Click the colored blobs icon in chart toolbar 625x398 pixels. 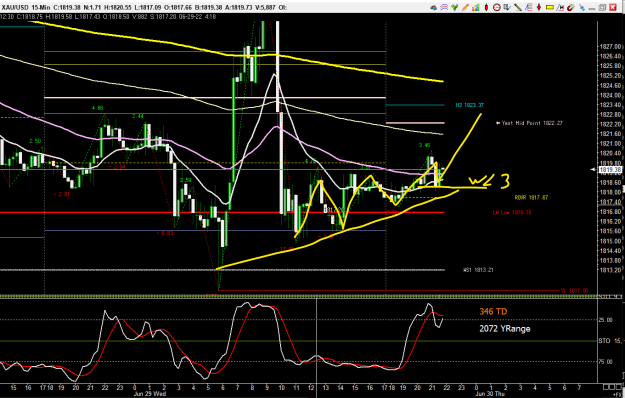click(x=433, y=8)
